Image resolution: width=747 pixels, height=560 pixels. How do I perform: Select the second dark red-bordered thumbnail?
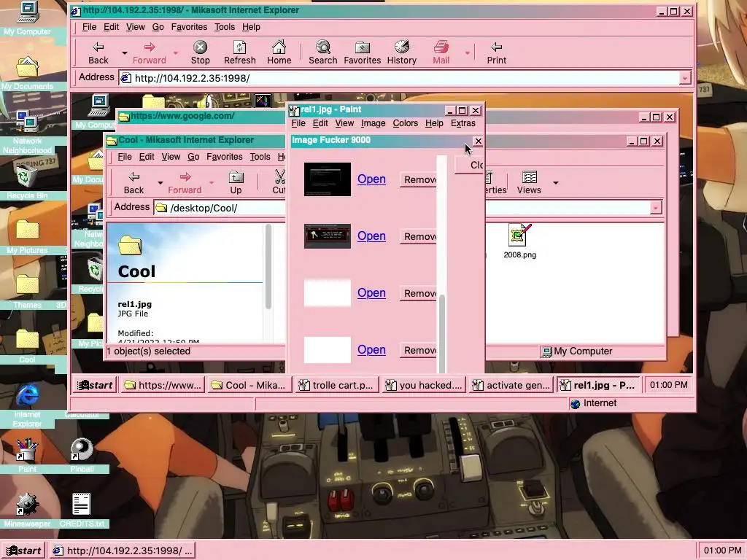(x=328, y=236)
